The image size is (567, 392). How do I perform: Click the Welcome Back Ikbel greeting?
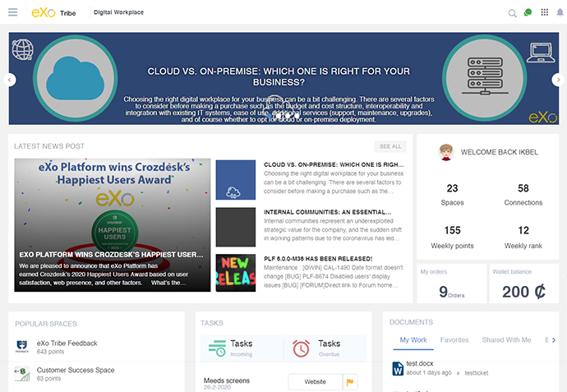pos(499,152)
